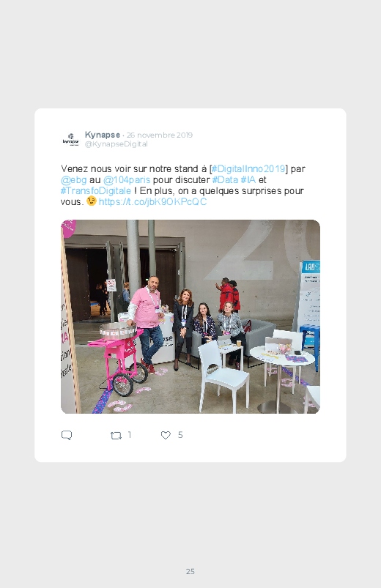This screenshot has width=381, height=588.
Task: Click page number 25 at bottom
Action: 190,571
